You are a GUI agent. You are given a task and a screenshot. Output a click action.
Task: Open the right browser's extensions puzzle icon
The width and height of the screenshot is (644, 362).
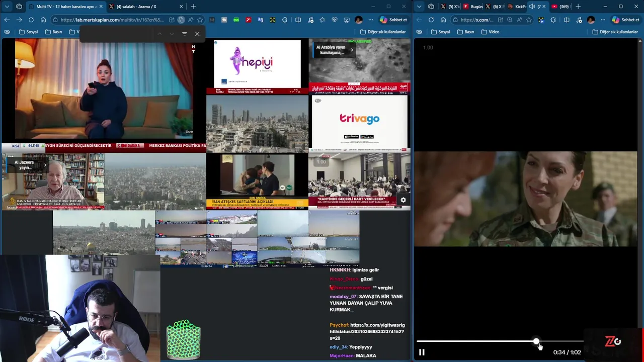(553, 20)
